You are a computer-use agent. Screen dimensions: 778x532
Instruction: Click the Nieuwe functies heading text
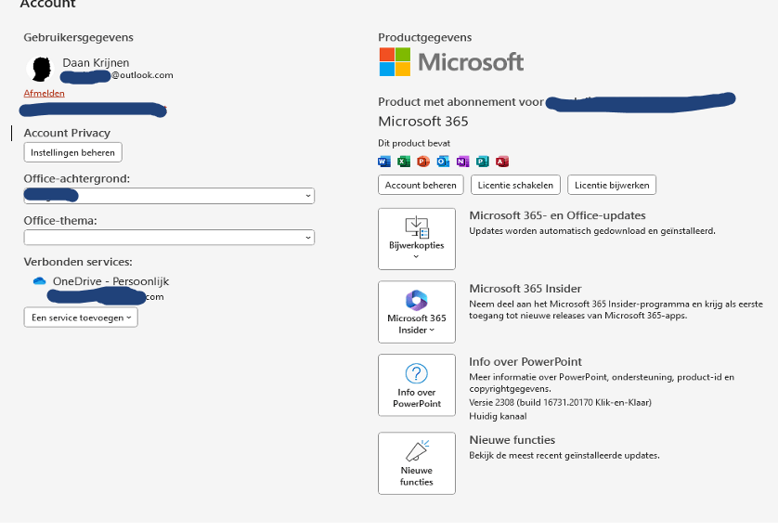[x=512, y=440]
